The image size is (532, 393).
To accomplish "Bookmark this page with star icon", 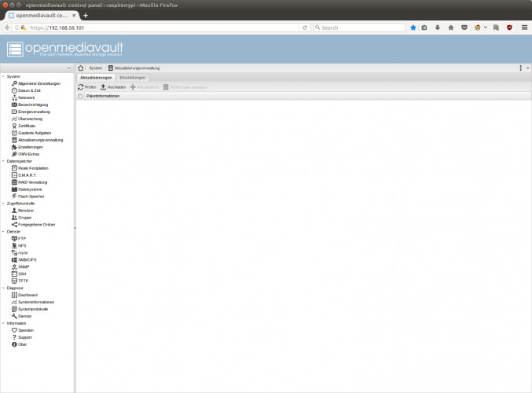I will (x=413, y=28).
